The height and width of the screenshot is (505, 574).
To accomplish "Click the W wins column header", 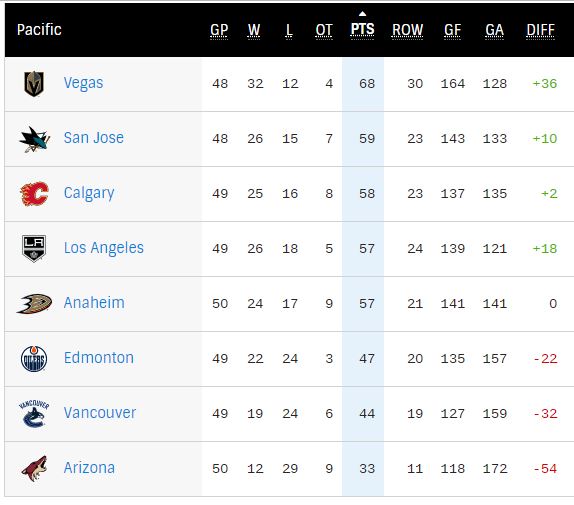I will pos(254,30).
